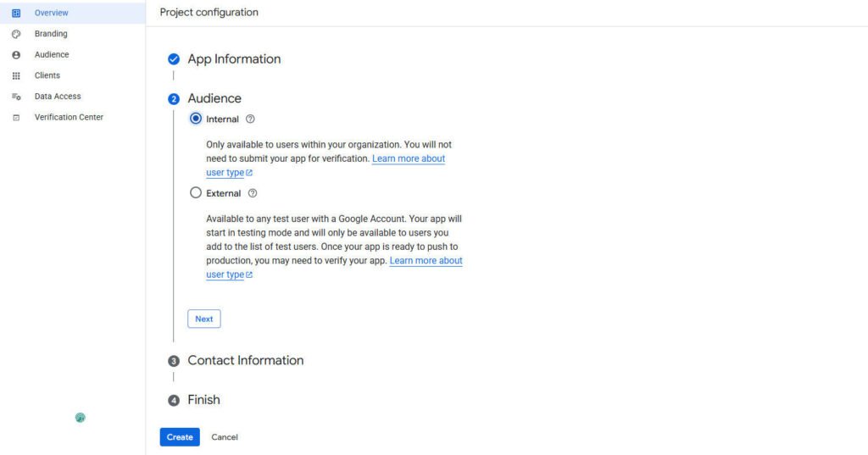Open the Verification Center menu item
The height and width of the screenshot is (455, 868).
73,117
